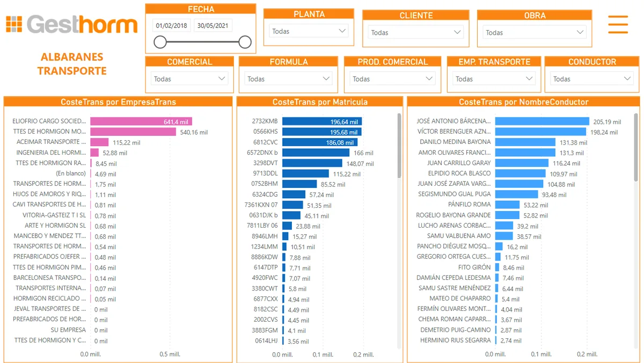
Task: Select the VÍCTOR BERENGUER AZN... bar
Action: pyautogui.click(x=540, y=132)
